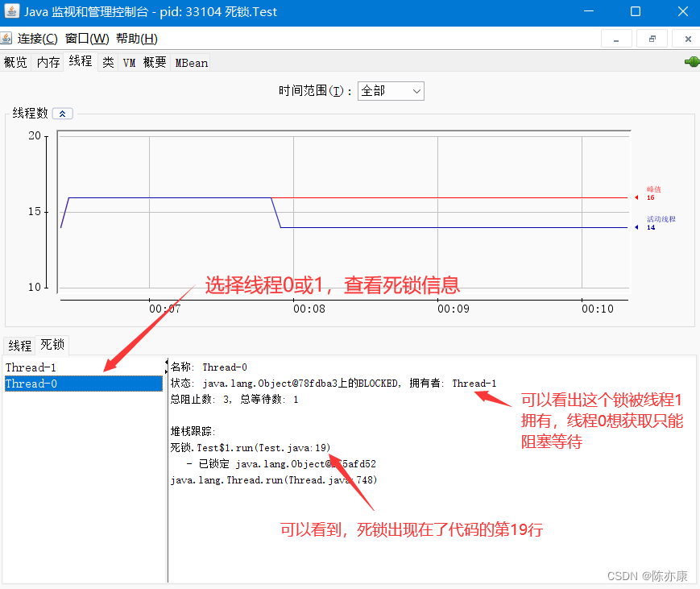700x589 pixels.
Task: Open the 时间范围 dropdown showing 全部
Action: [x=391, y=91]
